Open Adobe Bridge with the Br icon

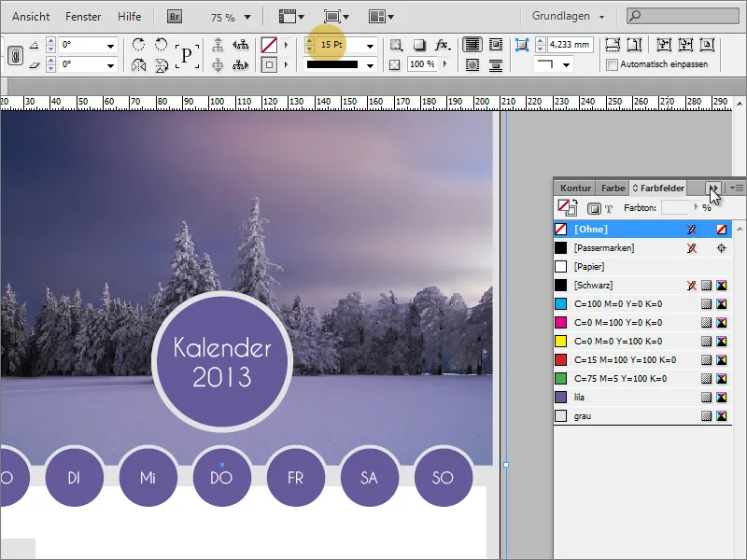(175, 17)
